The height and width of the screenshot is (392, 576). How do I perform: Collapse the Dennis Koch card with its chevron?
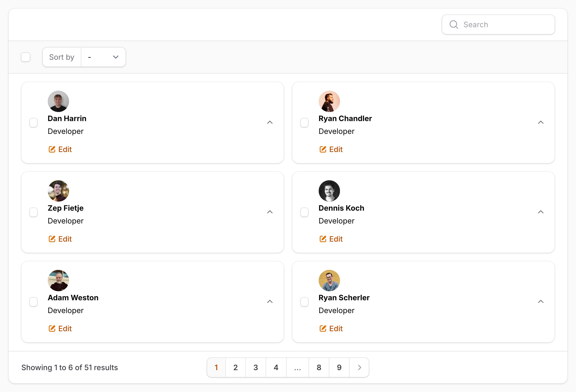click(x=541, y=212)
